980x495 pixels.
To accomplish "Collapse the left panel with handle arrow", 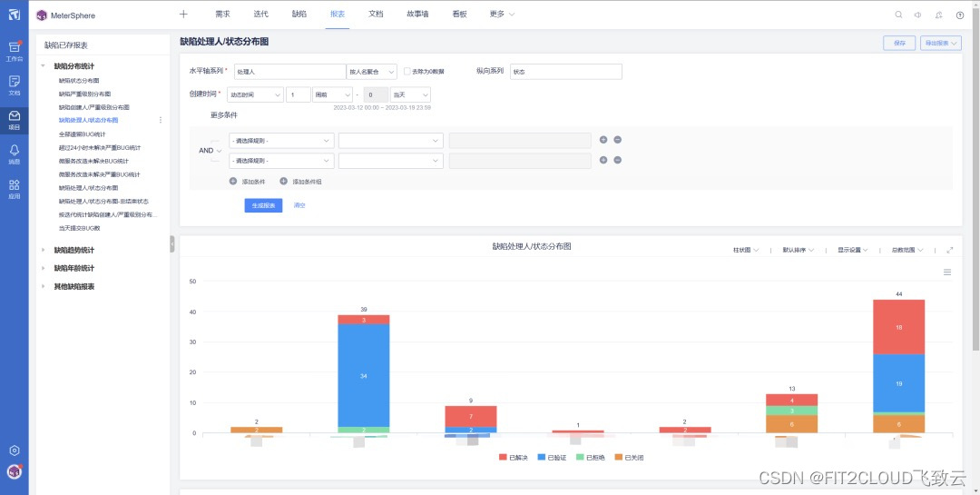I will tap(171, 244).
